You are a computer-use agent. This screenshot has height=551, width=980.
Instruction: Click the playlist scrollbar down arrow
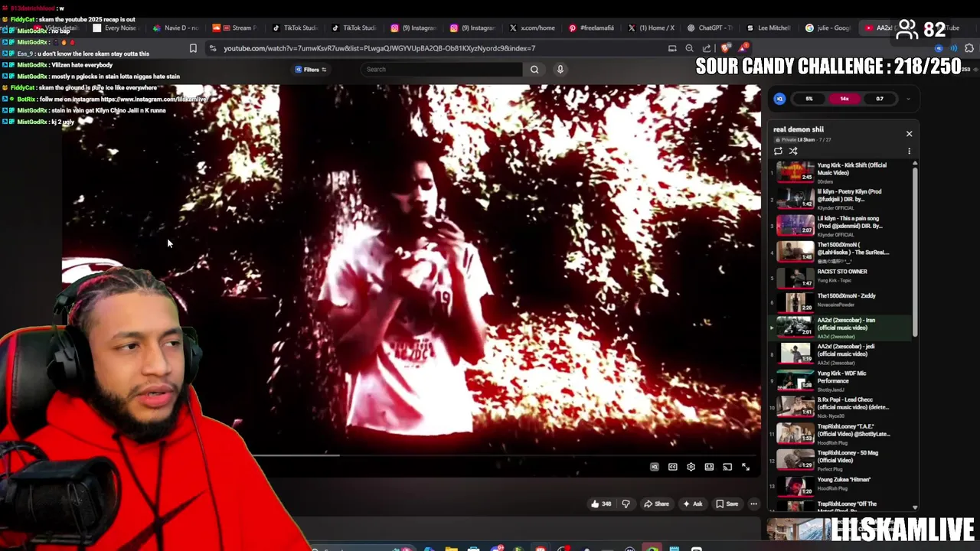tap(915, 507)
